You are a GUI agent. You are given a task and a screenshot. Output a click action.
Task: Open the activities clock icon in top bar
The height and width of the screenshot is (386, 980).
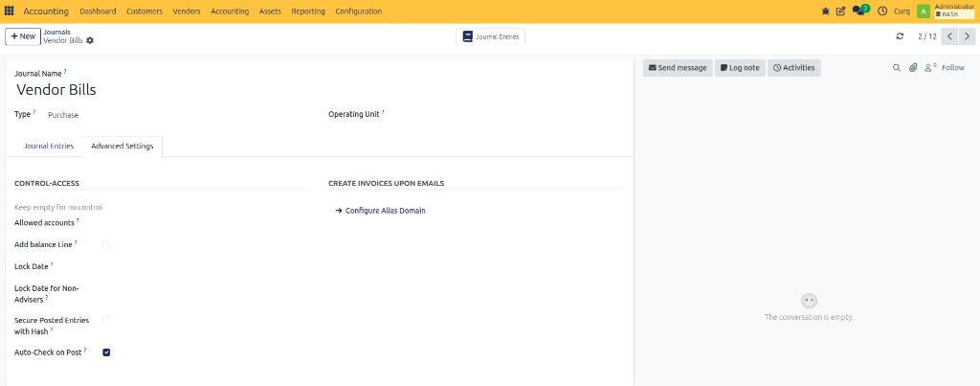(882, 11)
